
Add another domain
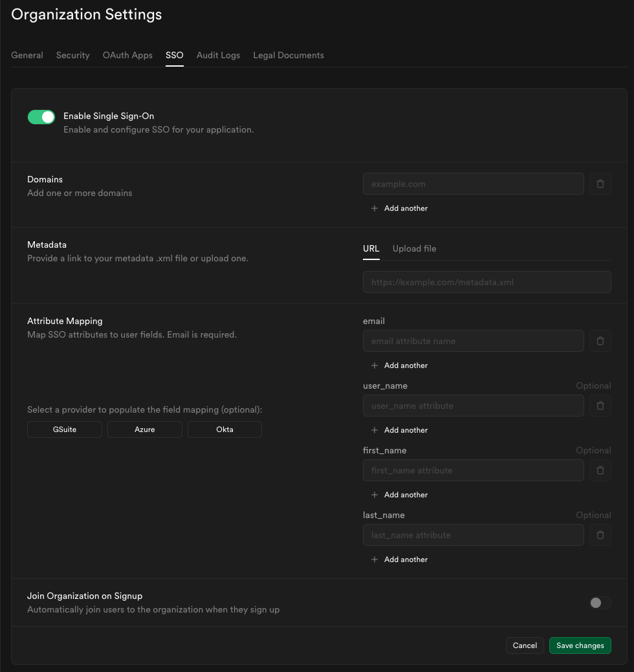(400, 208)
